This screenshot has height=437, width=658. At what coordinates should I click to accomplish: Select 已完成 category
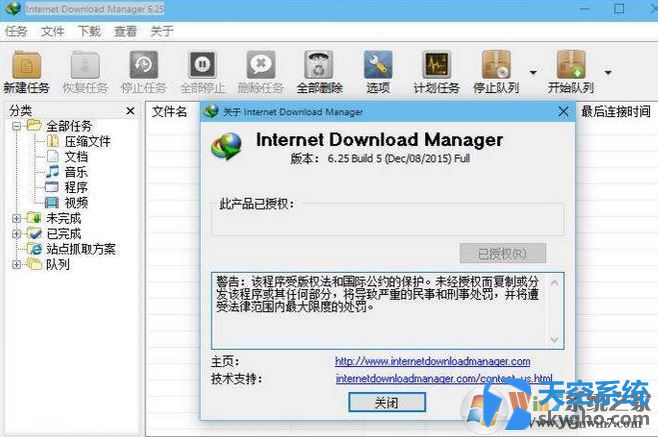pyautogui.click(x=63, y=233)
